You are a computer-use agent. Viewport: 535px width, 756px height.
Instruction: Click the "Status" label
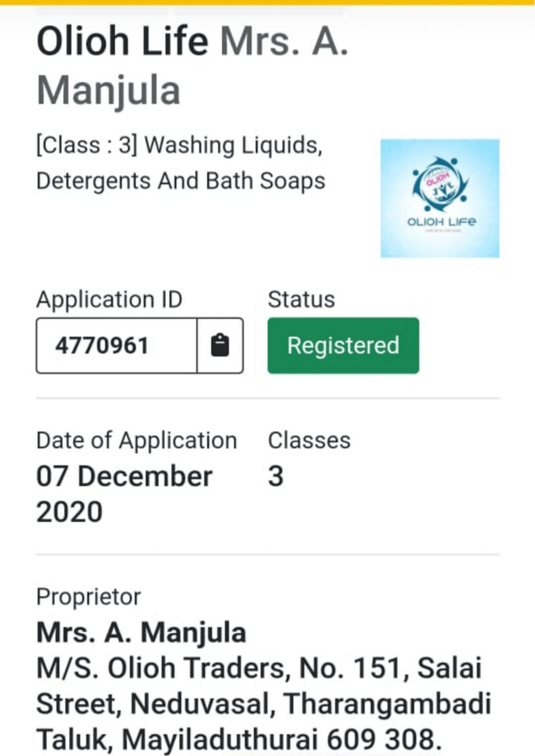click(301, 299)
